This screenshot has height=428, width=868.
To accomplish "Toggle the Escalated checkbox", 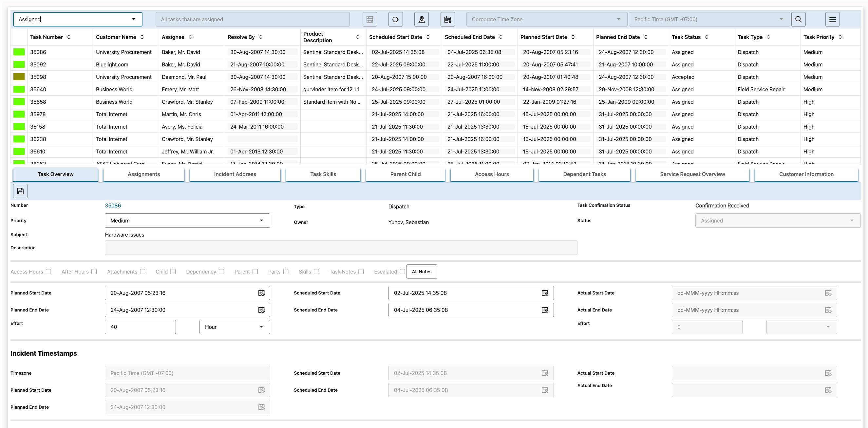I will point(403,271).
